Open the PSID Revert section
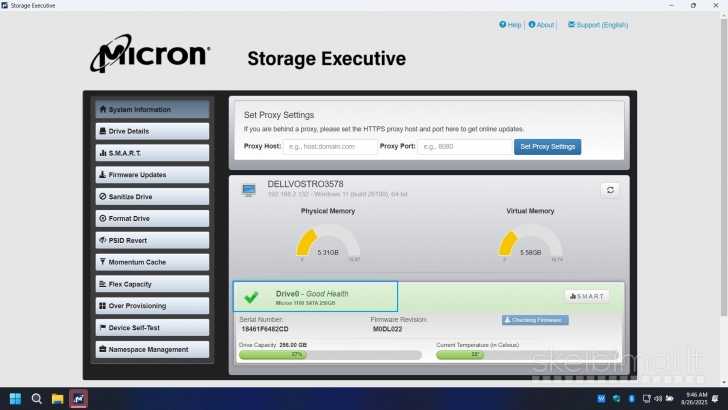Screen dimensions: 728x410 [152, 241]
